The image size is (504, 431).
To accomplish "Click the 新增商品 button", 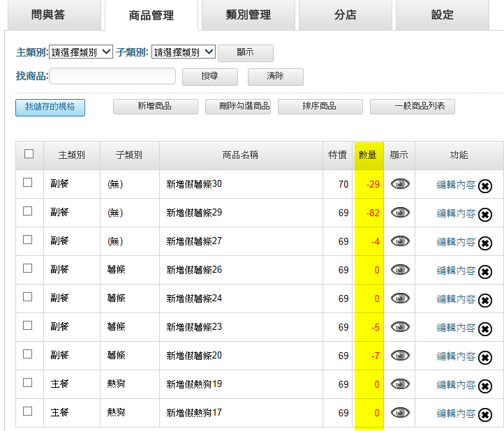I will [154, 107].
